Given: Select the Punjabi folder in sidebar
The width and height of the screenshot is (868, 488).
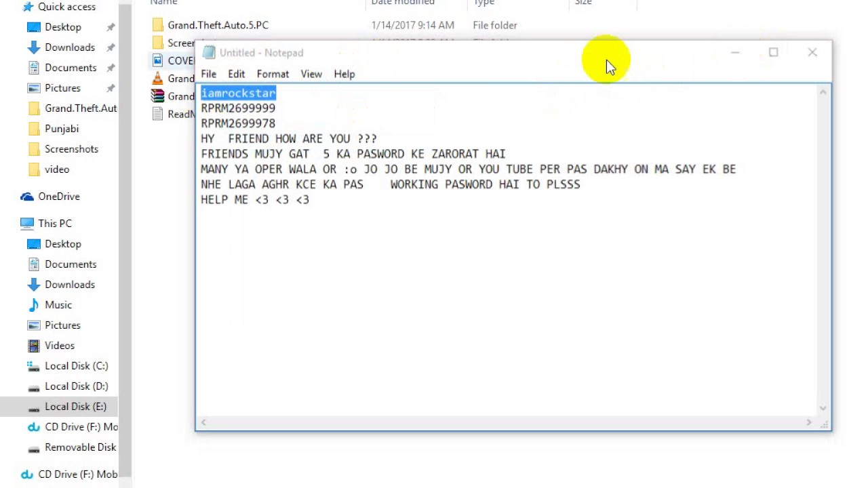Looking at the screenshot, I should point(54,129).
